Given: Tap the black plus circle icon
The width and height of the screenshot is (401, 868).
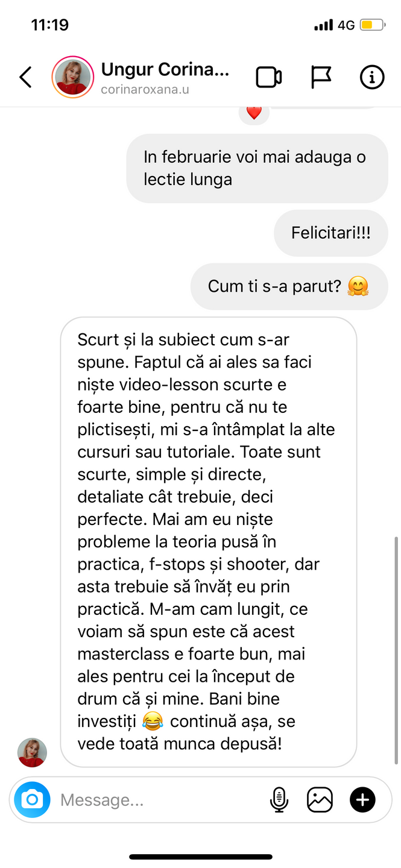Looking at the screenshot, I should tap(362, 800).
